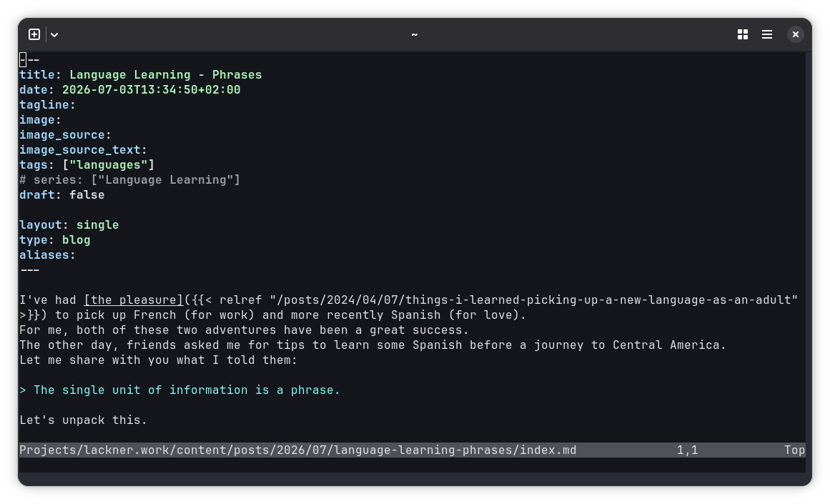Click the "Let's unpack this." line
Screen dimensions: 830x504
[x=83, y=420]
